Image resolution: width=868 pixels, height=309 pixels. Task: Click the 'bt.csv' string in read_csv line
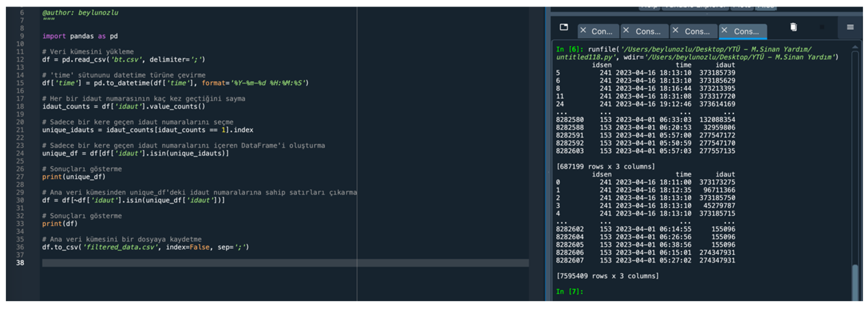point(127,60)
